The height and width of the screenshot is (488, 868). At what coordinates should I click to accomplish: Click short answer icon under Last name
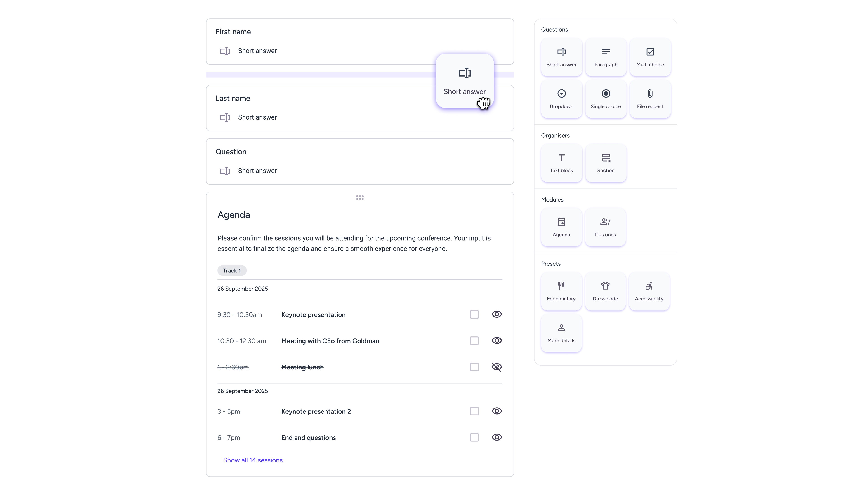[x=225, y=117]
